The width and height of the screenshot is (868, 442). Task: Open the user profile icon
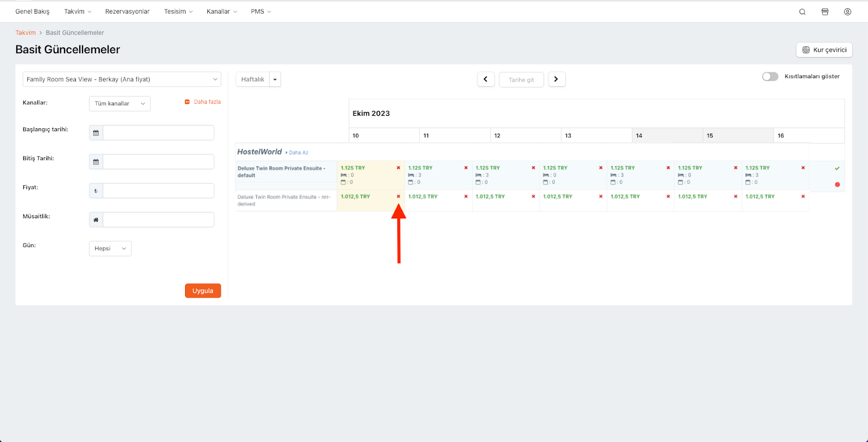point(847,12)
